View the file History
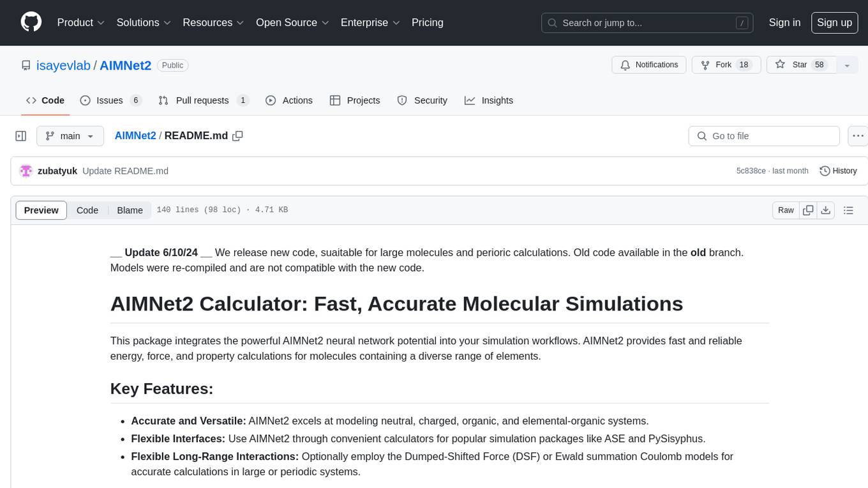The width and height of the screenshot is (868, 488). tap(838, 171)
